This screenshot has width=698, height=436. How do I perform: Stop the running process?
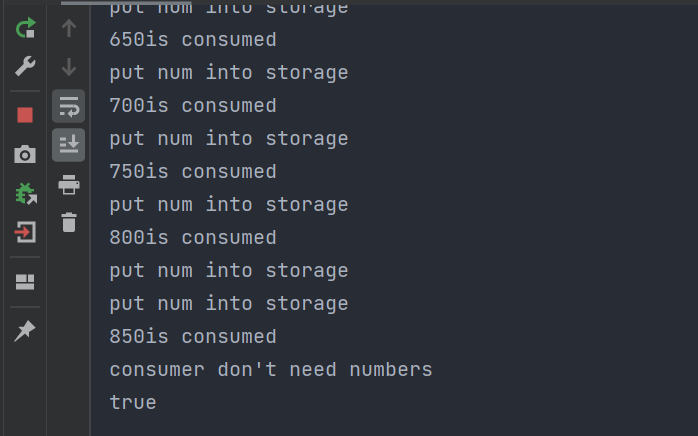tap(25, 115)
